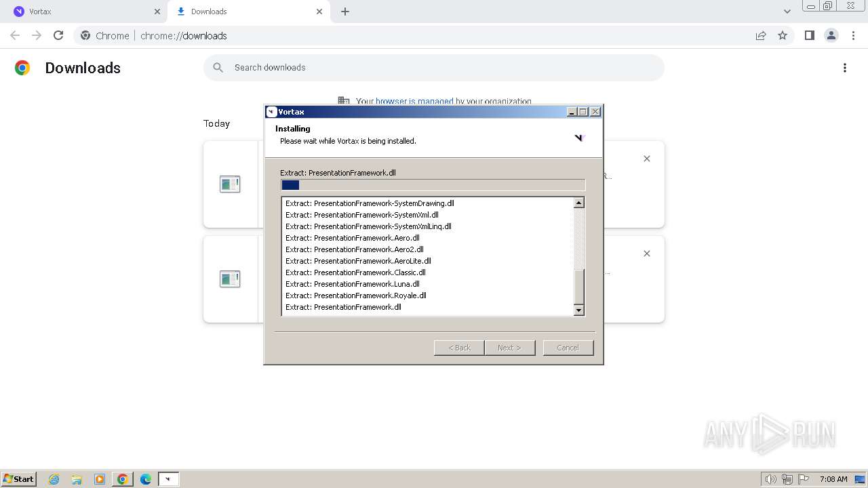
Task: Open Microsoft Edge from taskbar
Action: (x=146, y=479)
